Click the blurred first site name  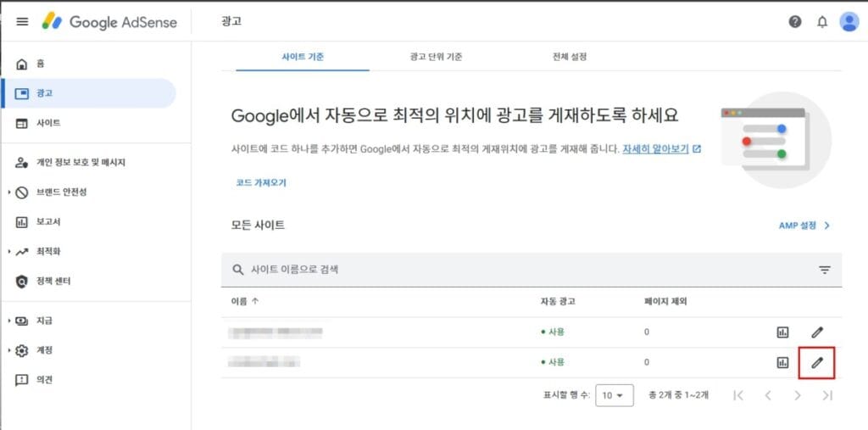click(x=276, y=332)
